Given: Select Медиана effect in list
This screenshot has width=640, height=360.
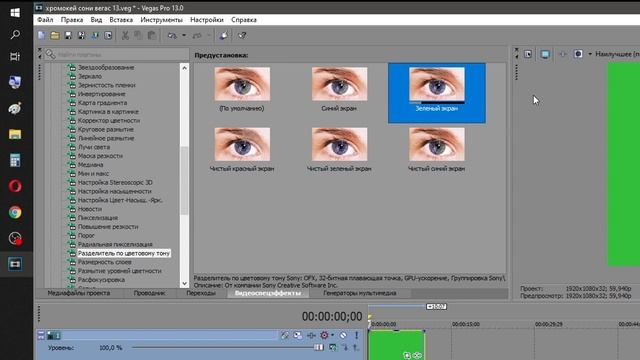Looking at the screenshot, I should 91,164.
